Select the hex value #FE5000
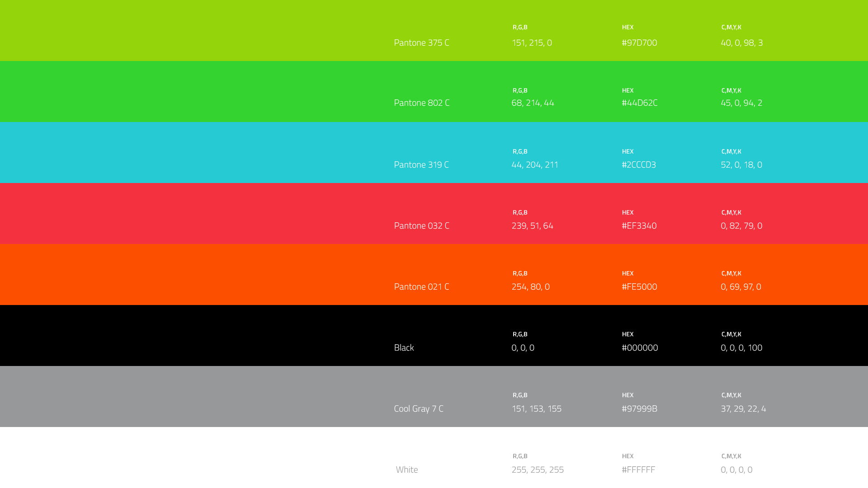868x488 pixels. 639,286
